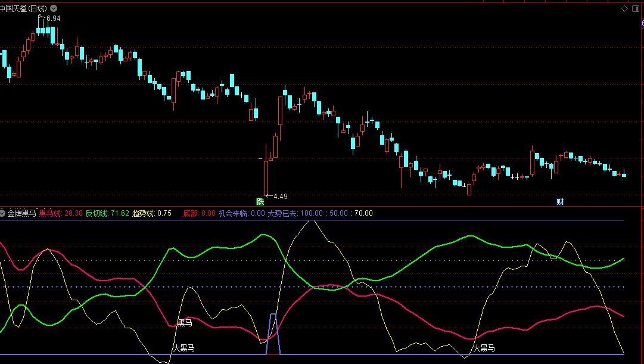Click the 金牌黑马 indicator name

click(22, 213)
